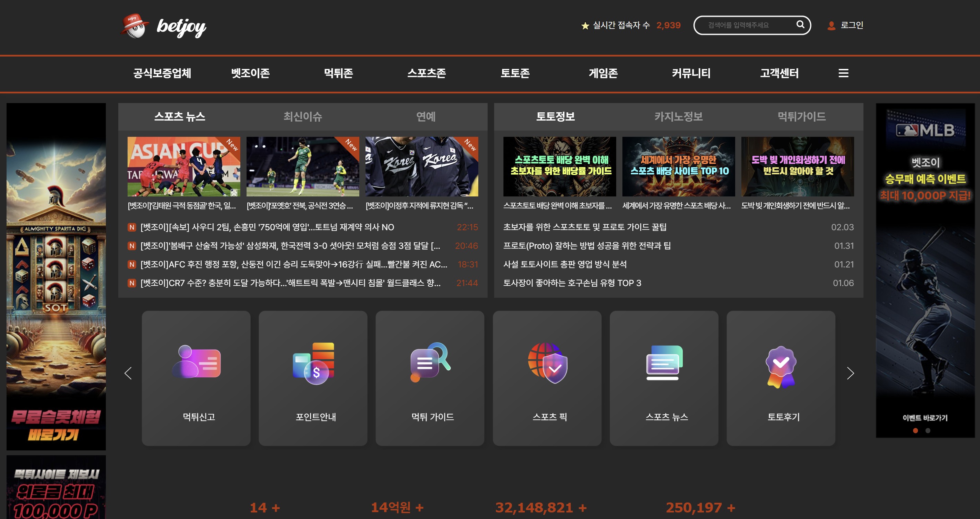Open the 프로토(Proto) 잘하는 방법 article
This screenshot has width=980, height=519.
[x=587, y=246]
